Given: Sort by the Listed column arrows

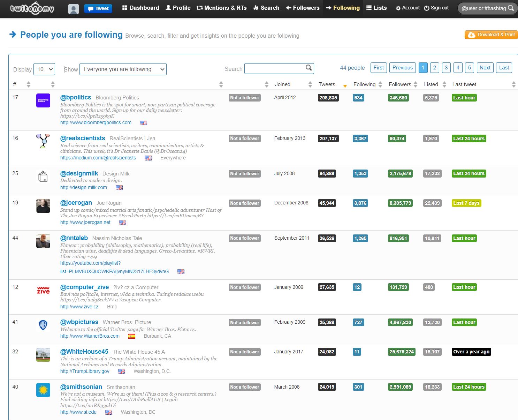Looking at the screenshot, I should pos(444,84).
